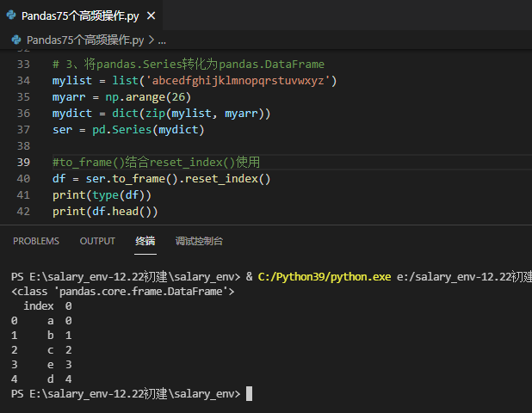532x413 pixels.
Task: Click the Python icon on the editor tab
Action: pyautogui.click(x=11, y=15)
